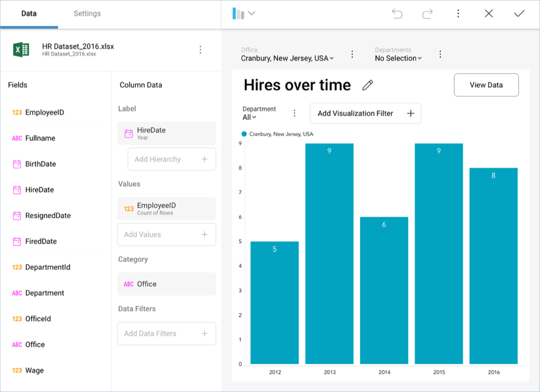This screenshot has height=392, width=540.
Task: Switch to the Settings tab
Action: coord(87,14)
